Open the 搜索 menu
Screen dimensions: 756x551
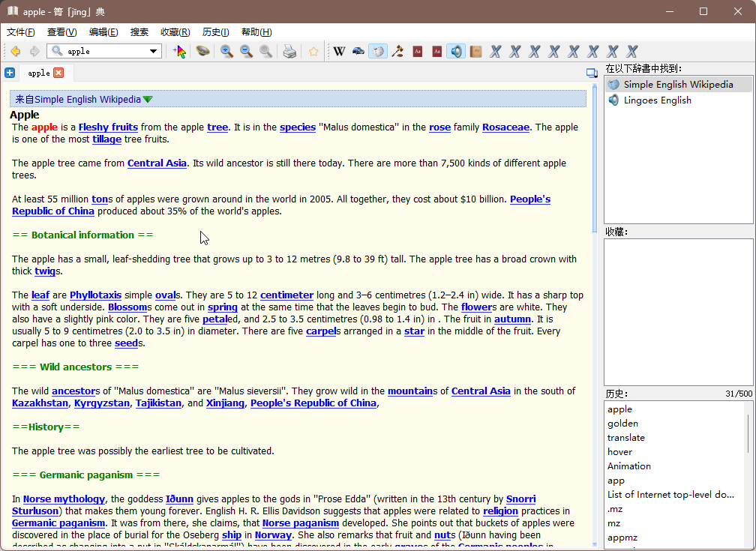pyautogui.click(x=139, y=32)
